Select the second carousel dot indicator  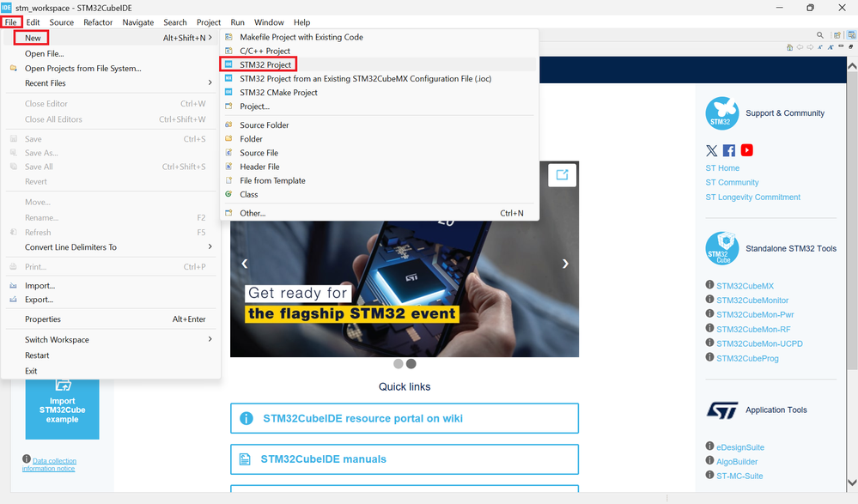(411, 364)
